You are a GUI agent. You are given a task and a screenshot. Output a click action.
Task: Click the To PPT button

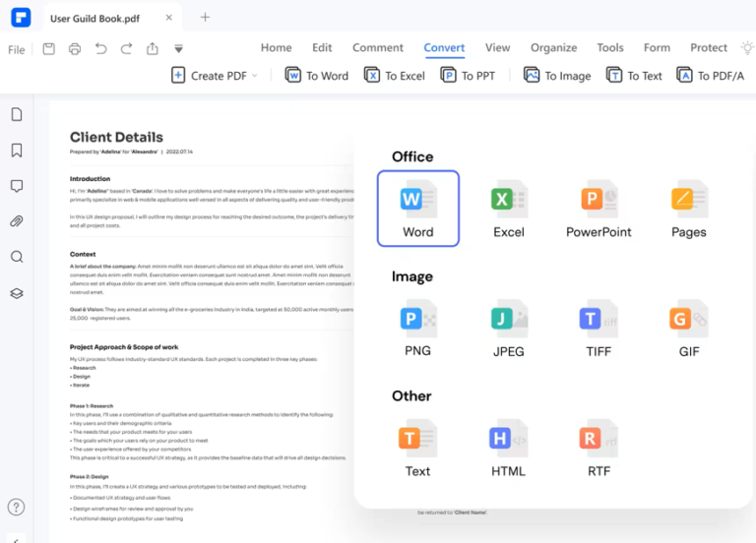click(469, 76)
